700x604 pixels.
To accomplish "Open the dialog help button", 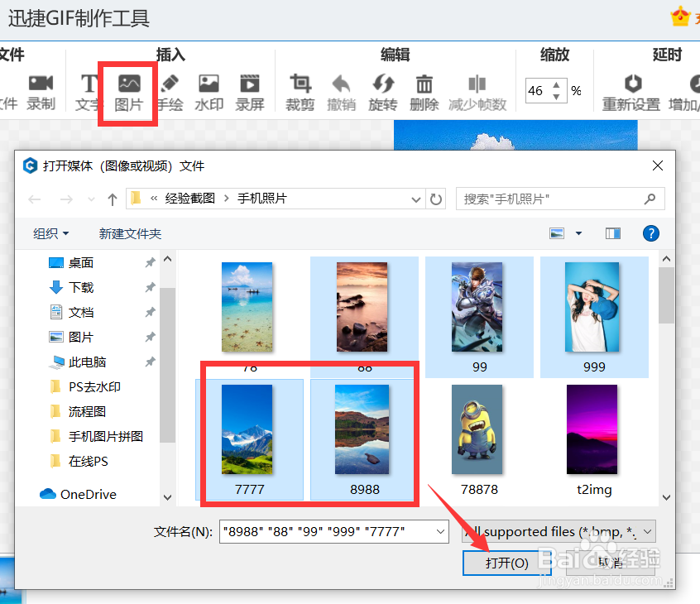I will click(x=651, y=233).
